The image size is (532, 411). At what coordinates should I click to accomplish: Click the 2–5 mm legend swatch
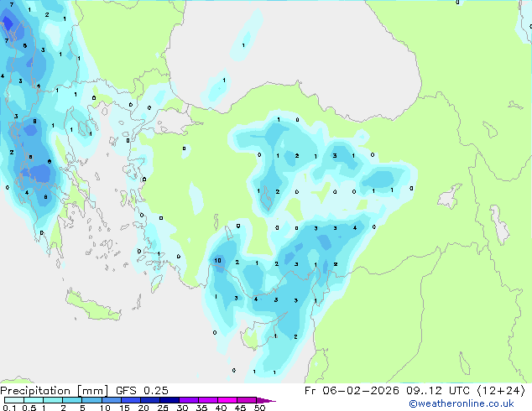tap(72, 400)
